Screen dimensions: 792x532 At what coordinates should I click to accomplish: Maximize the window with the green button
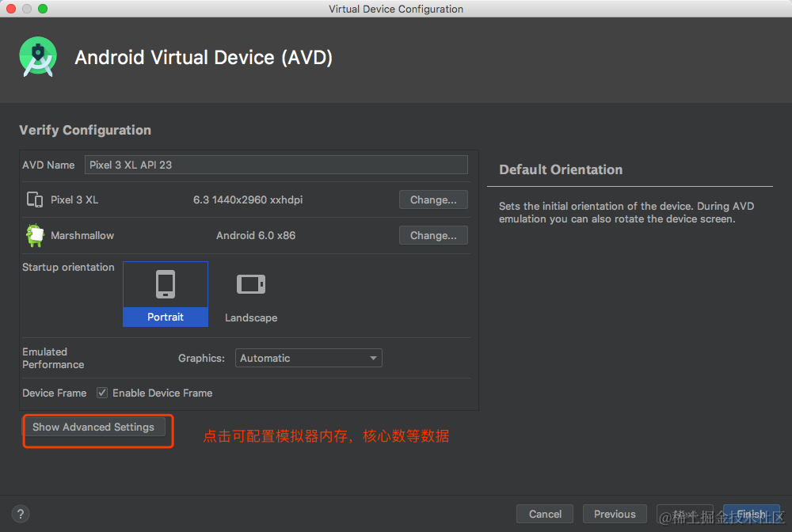click(x=43, y=9)
